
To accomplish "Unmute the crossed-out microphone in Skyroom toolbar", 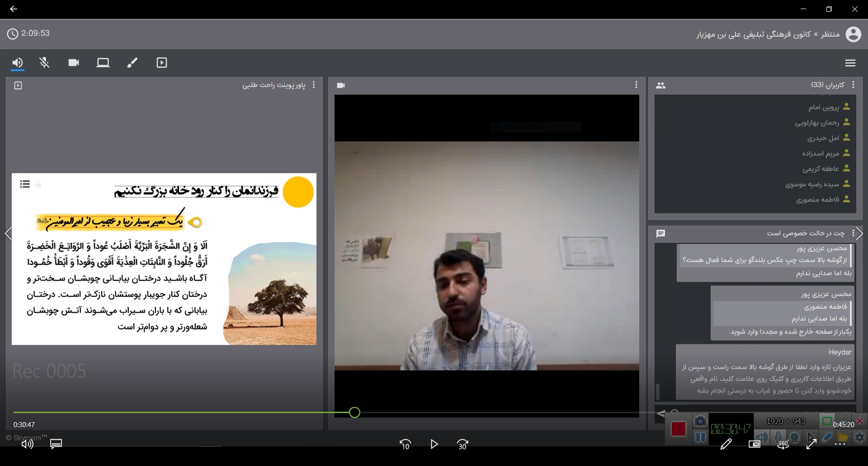I will pyautogui.click(x=44, y=63).
